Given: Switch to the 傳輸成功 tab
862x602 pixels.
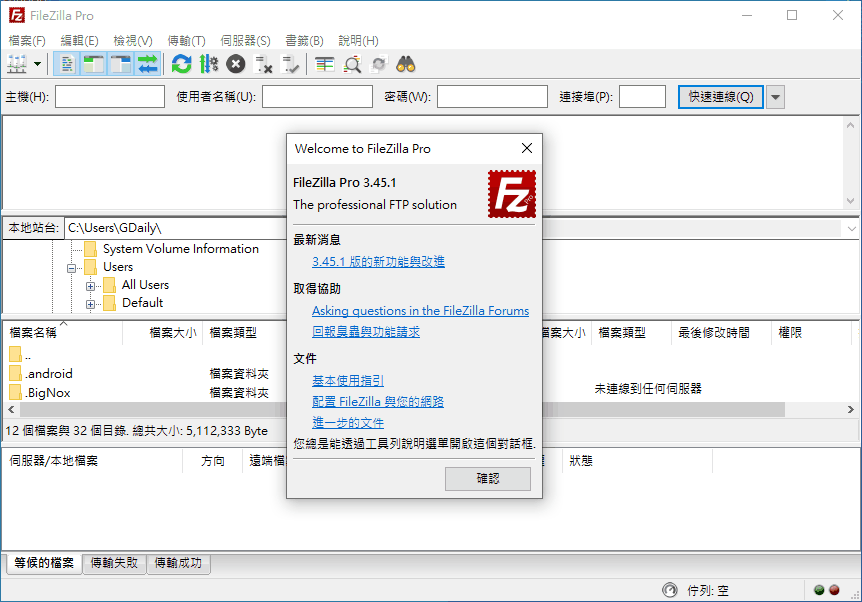Looking at the screenshot, I should tap(178, 564).
